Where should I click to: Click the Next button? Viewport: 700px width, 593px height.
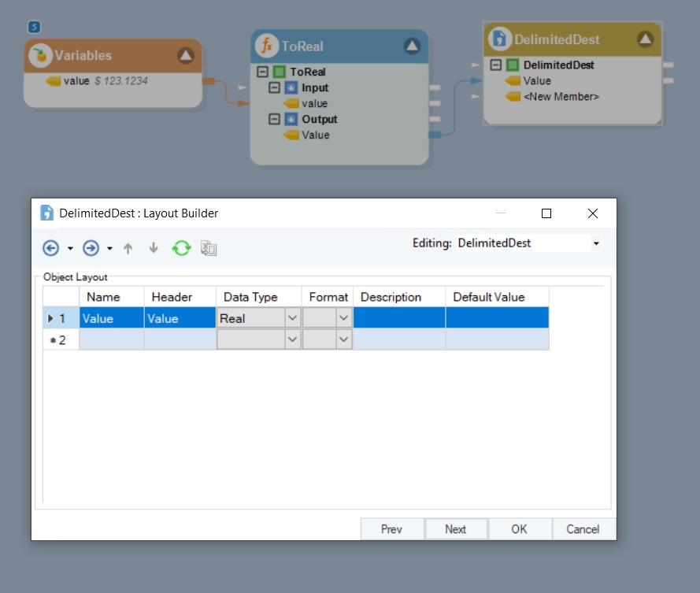coord(455,529)
